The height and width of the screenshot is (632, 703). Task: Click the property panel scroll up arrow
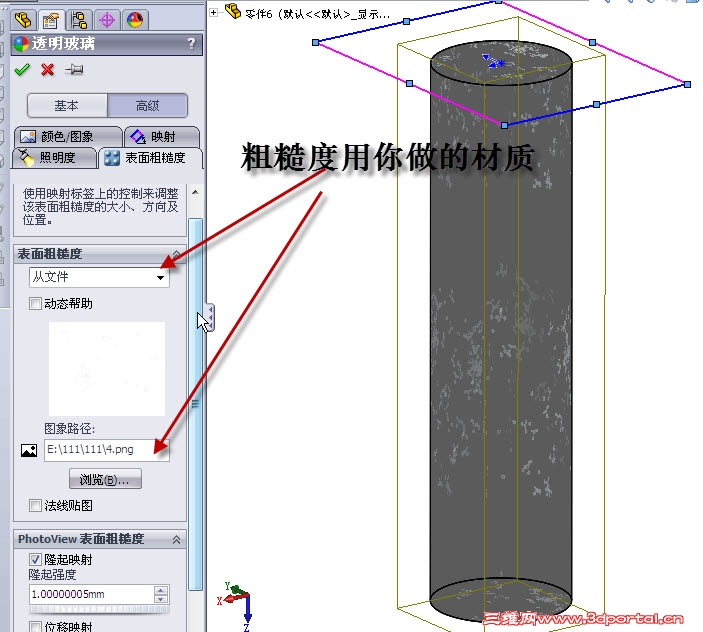tap(195, 192)
